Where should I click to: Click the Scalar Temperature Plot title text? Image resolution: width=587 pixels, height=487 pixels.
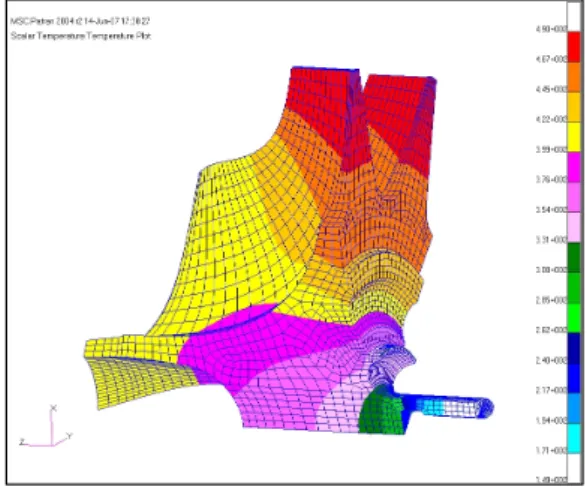tap(81, 36)
